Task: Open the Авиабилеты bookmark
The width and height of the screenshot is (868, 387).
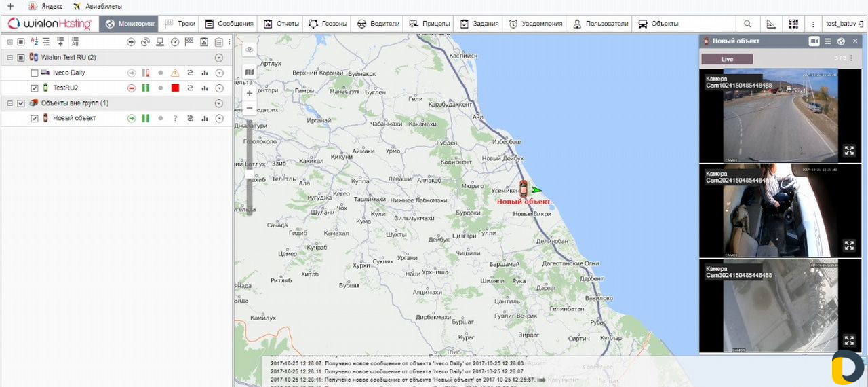Action: click(x=98, y=6)
